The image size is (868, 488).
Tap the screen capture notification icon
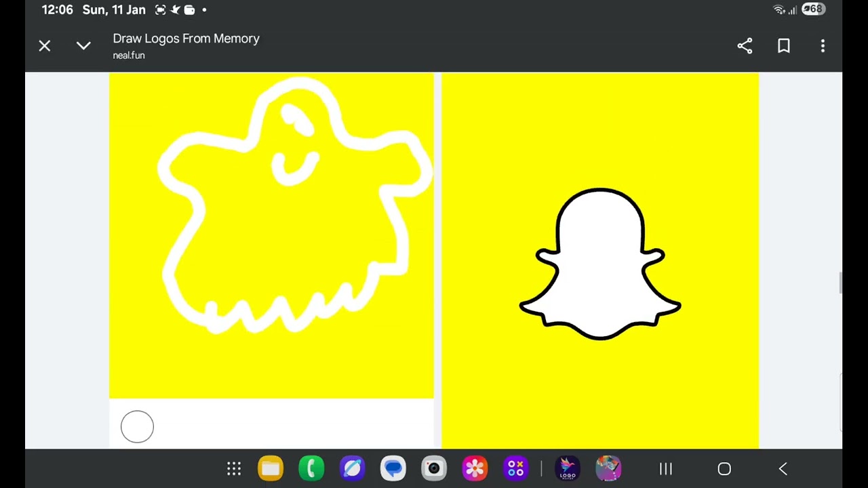[160, 10]
